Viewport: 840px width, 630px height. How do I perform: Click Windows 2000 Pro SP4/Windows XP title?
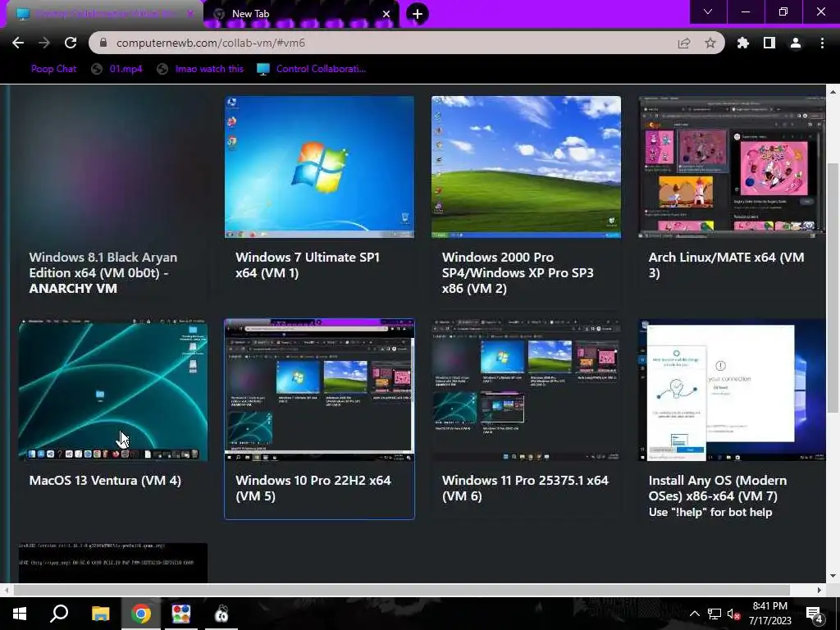coord(518,272)
